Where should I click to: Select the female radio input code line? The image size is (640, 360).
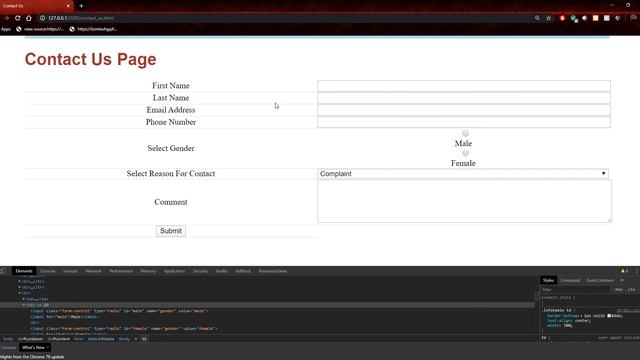point(124,329)
